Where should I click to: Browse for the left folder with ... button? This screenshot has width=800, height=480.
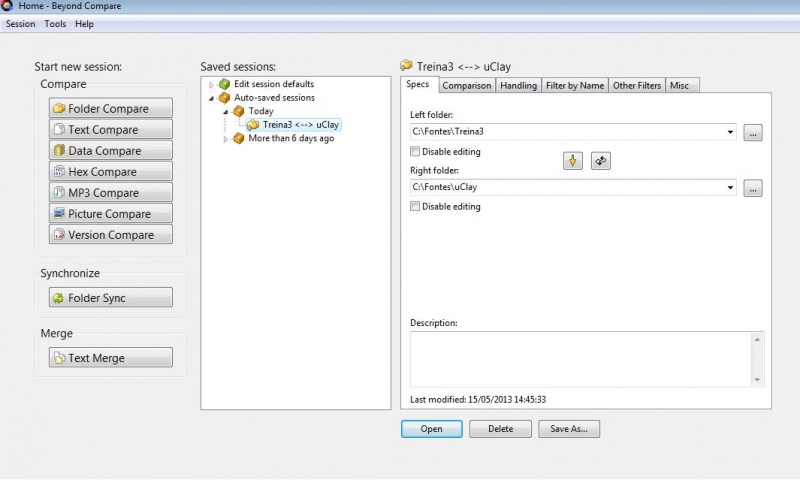(x=753, y=133)
